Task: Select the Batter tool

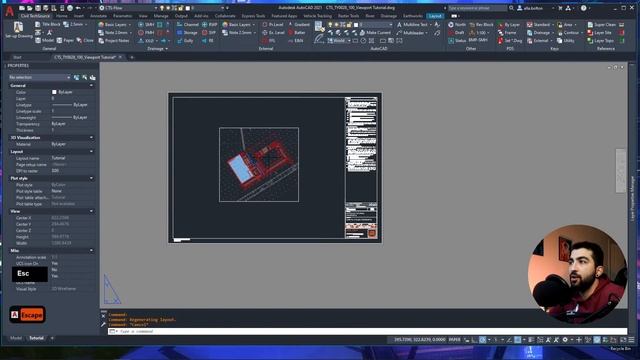Action: tap(297, 32)
